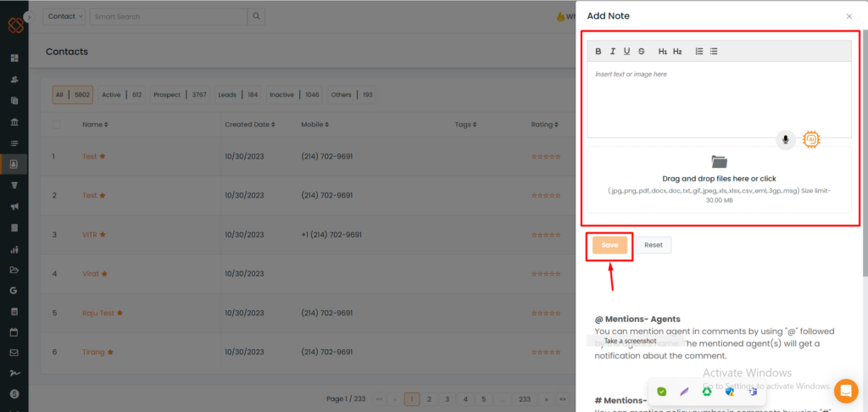Viewport: 868px width, 412px height.
Task: Select the Inactive 1046 filter tab
Action: coord(294,95)
